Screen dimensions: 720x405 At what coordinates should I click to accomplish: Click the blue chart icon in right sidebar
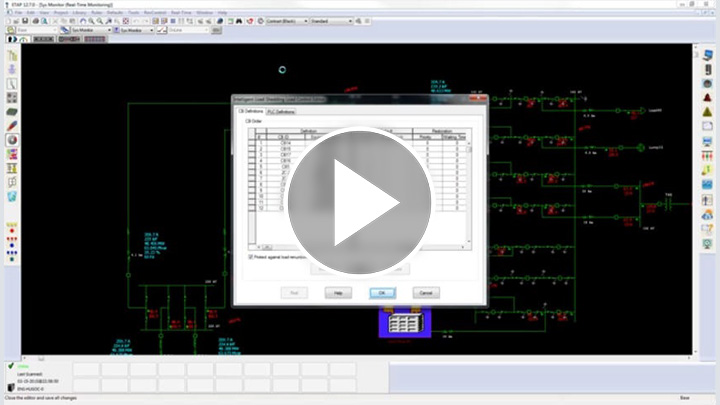[x=707, y=185]
